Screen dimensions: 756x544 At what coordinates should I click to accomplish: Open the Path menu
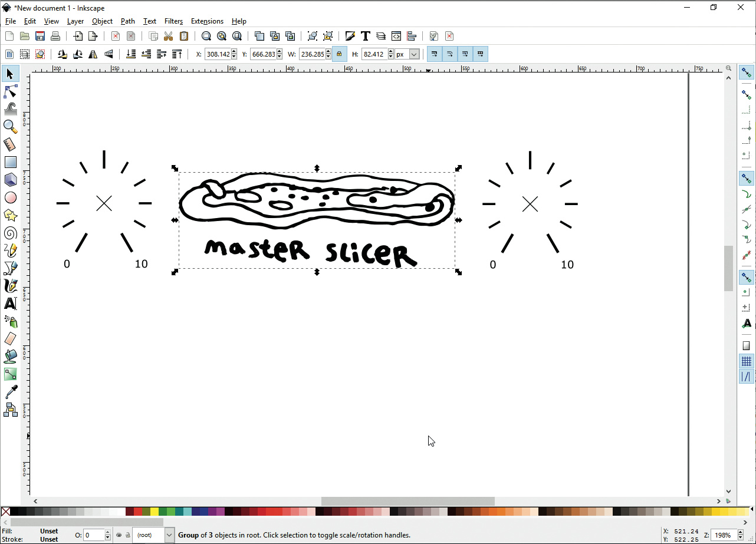coord(128,21)
